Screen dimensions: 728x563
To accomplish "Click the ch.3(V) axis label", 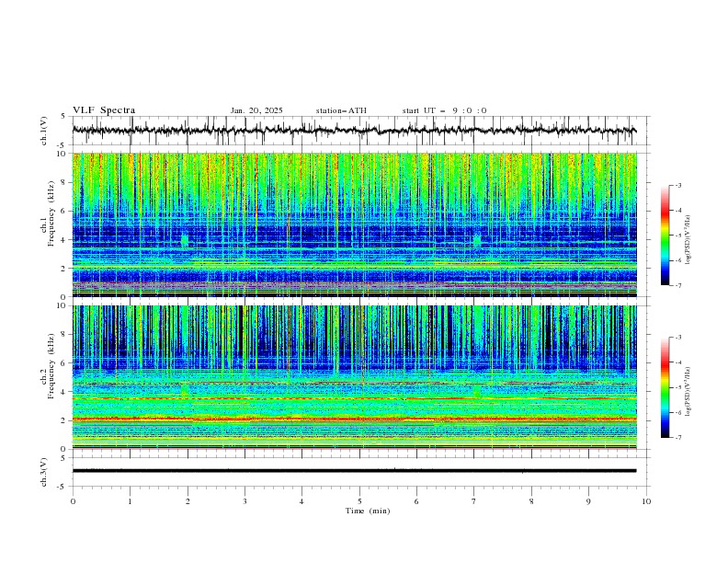I will pyautogui.click(x=44, y=472).
